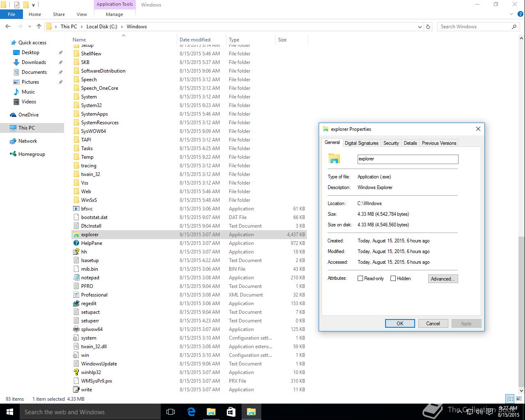
Task: Click the Advanced... attributes button
Action: 443,279
